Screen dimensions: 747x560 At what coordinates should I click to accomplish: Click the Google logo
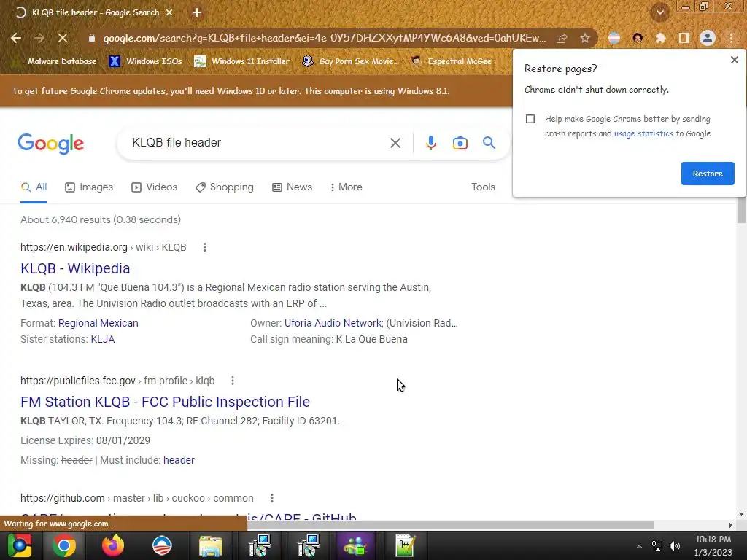(x=51, y=144)
